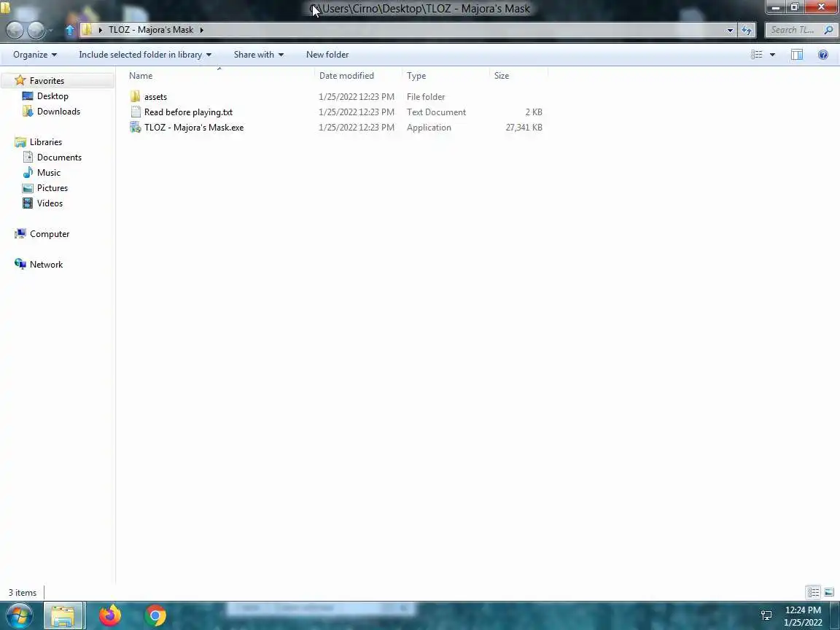840x630 pixels.
Task: Click the Libraries icon in sidebar
Action: pos(20,142)
